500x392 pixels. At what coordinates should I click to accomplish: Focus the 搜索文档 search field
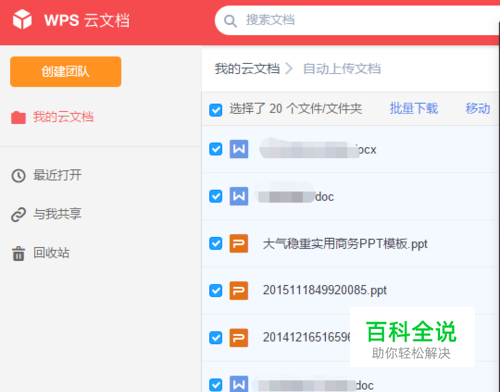357,20
